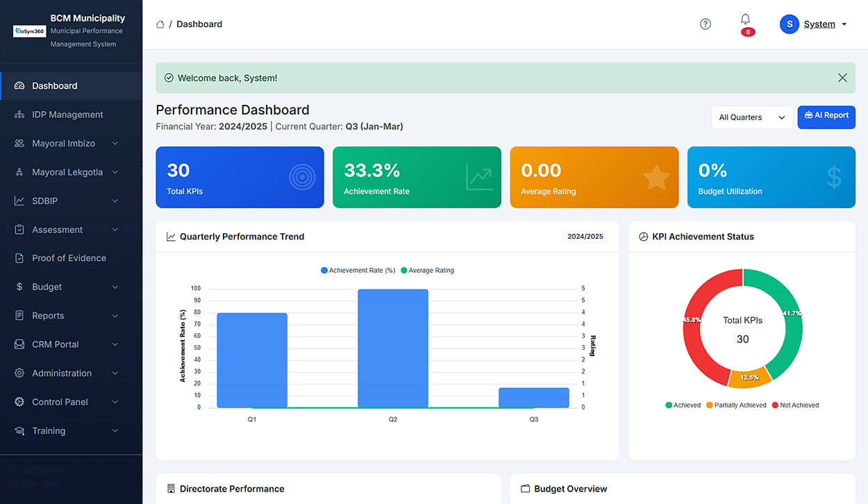Click the Achievement Rate chart icon

tap(478, 178)
